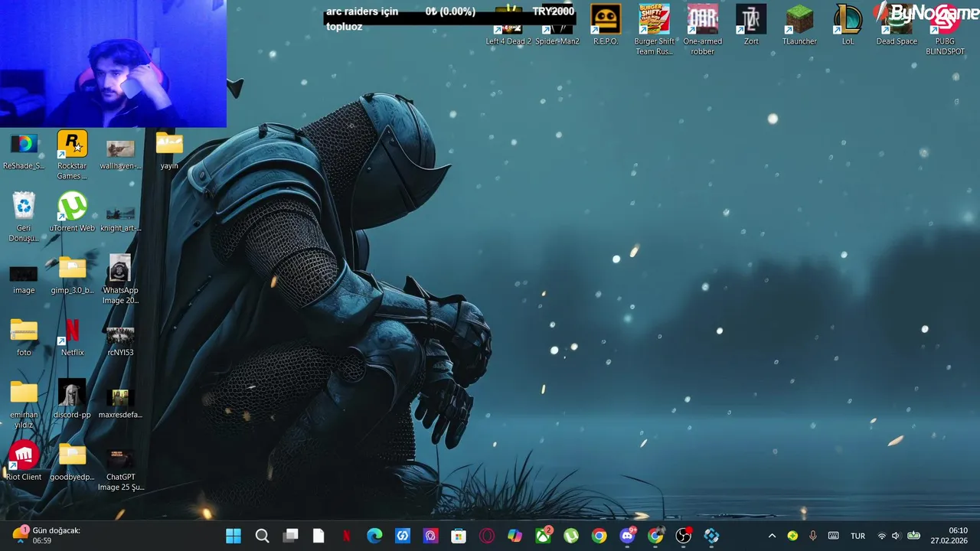Open Discord from the taskbar
The width and height of the screenshot is (980, 551).
click(x=627, y=536)
